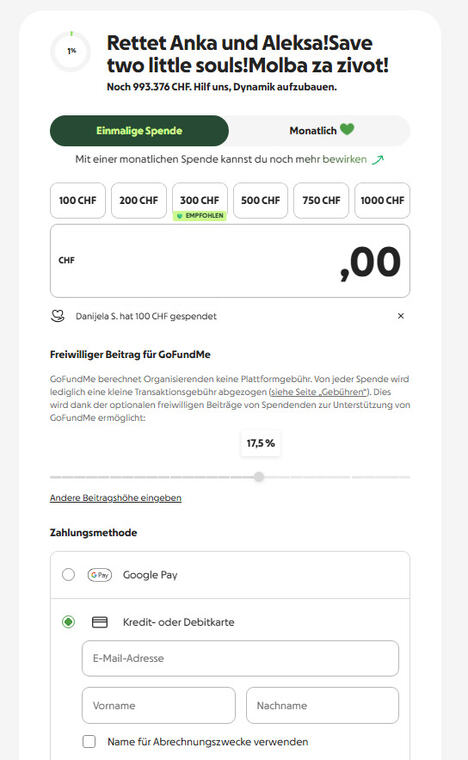Open the 'siehe Seite Gebühren' link
Screen dimensions: 468x760
pos(318,392)
